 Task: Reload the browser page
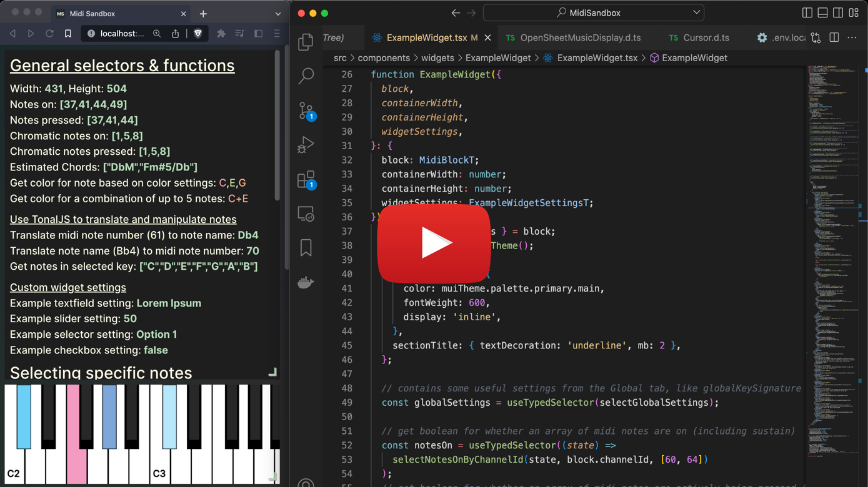pyautogui.click(x=49, y=34)
